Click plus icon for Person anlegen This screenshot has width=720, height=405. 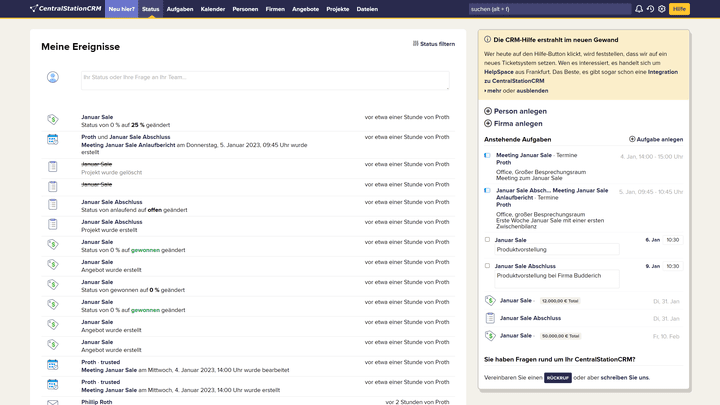pyautogui.click(x=488, y=111)
